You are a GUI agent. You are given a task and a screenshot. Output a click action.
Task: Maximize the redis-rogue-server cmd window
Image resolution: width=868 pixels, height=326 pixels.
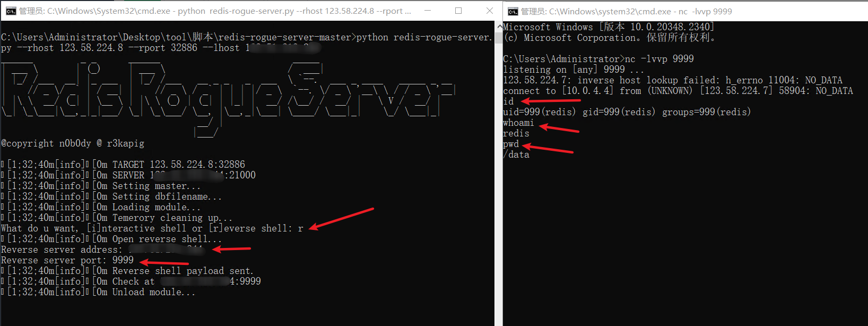[x=458, y=11]
